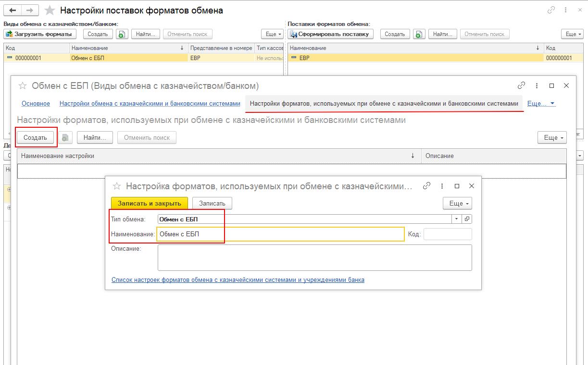Click copy icon in exchange types toolbar
This screenshot has height=365, width=588.
point(122,34)
